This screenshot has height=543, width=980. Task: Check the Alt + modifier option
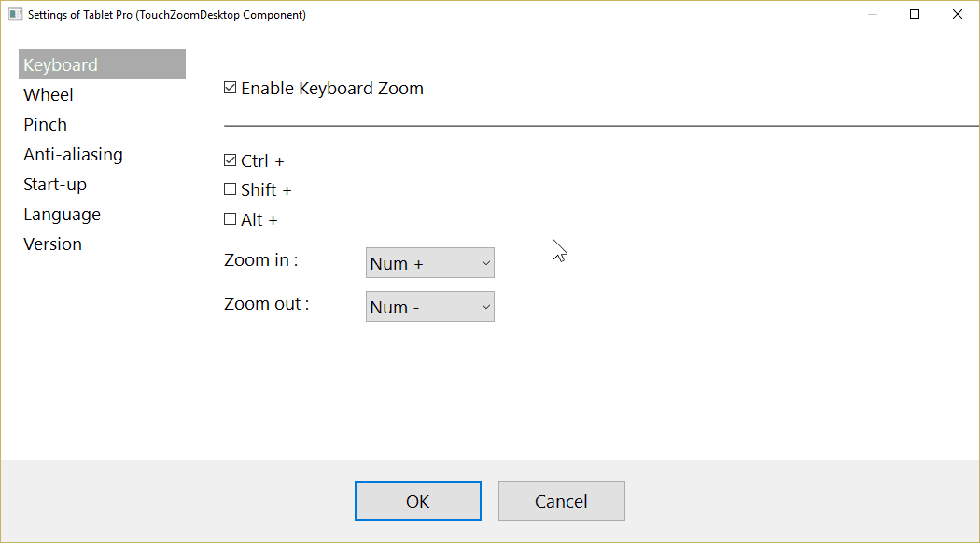tap(230, 219)
